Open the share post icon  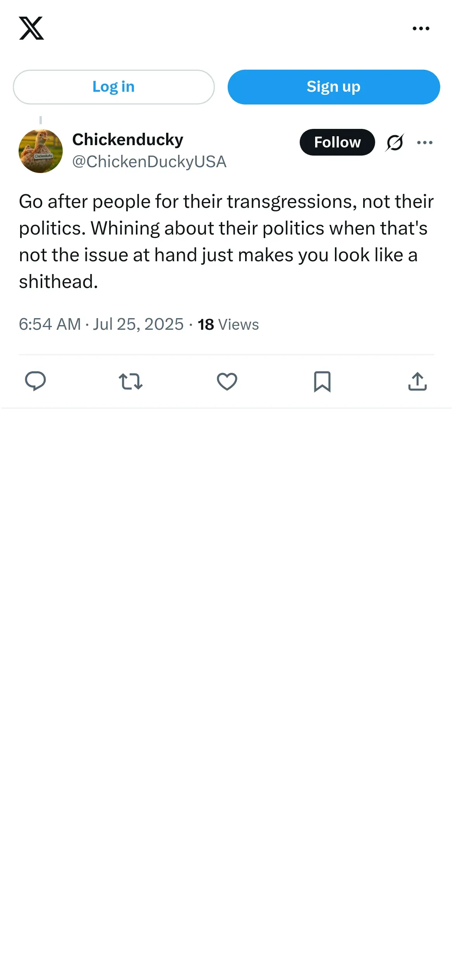click(x=417, y=381)
